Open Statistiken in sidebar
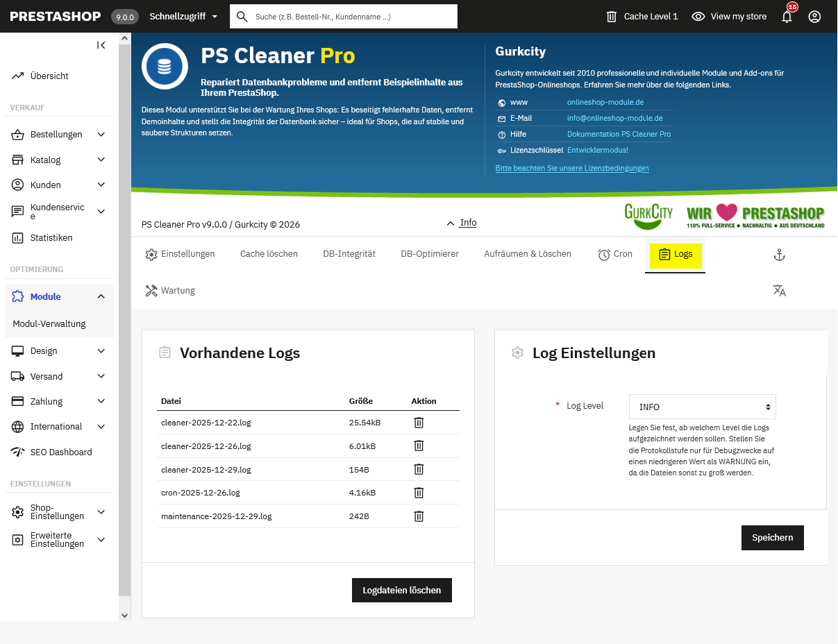838x644 pixels. tap(51, 238)
